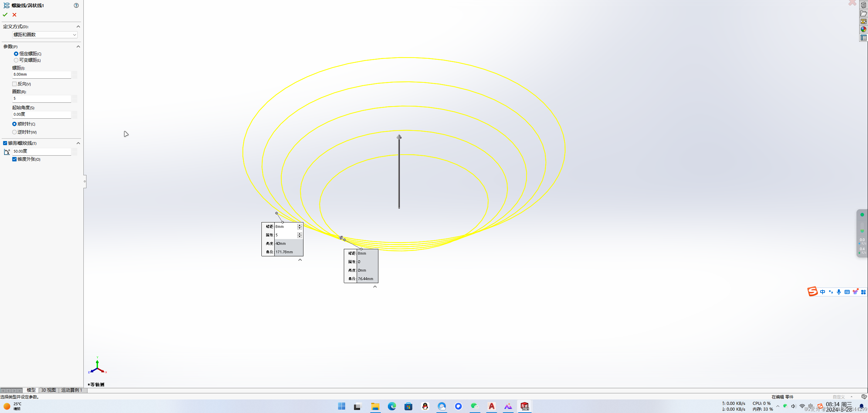This screenshot has height=413, width=868.
Task: Open the 25°C weather widget
Action: tap(12, 406)
